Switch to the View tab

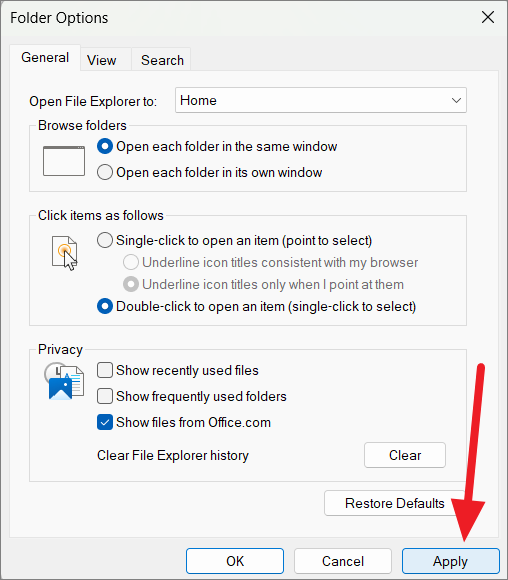(102, 60)
